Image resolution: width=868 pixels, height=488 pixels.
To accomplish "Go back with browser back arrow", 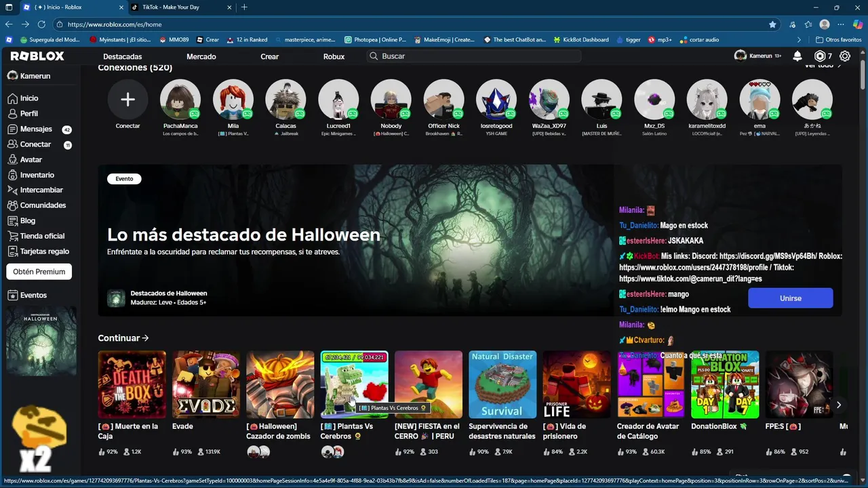I will (x=9, y=24).
